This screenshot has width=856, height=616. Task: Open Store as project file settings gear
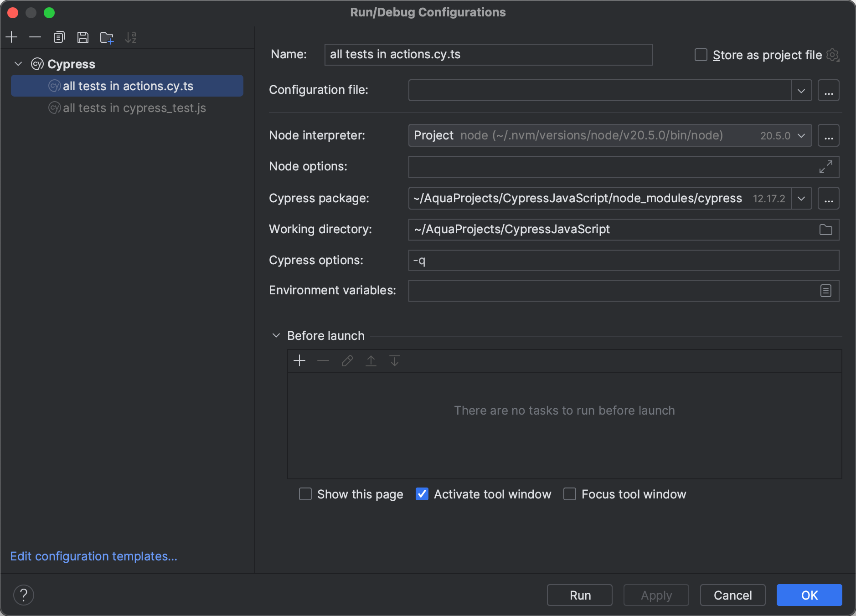[833, 55]
